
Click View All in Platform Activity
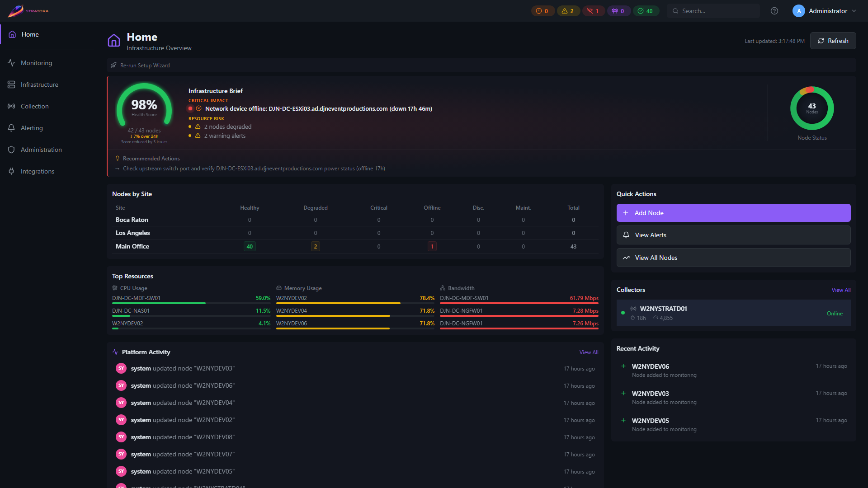[589, 352]
